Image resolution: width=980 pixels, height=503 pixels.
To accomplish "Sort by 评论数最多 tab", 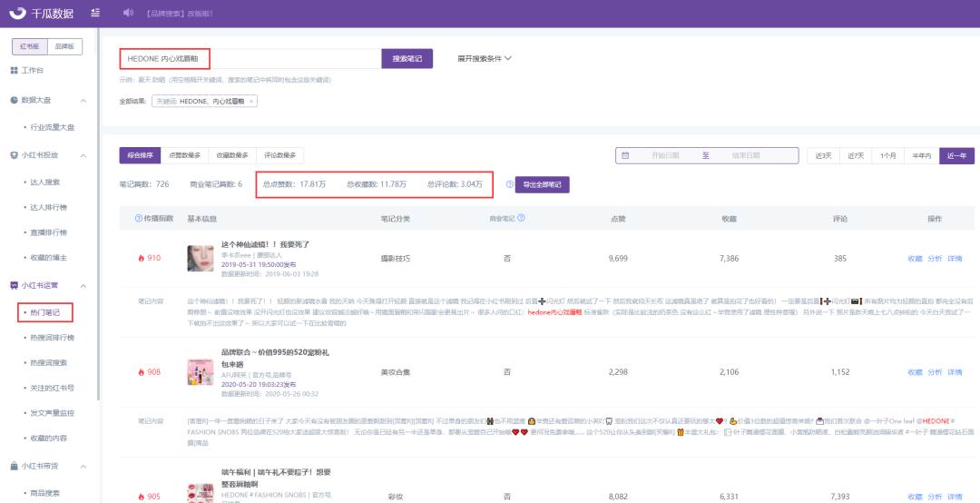I will pos(280,156).
